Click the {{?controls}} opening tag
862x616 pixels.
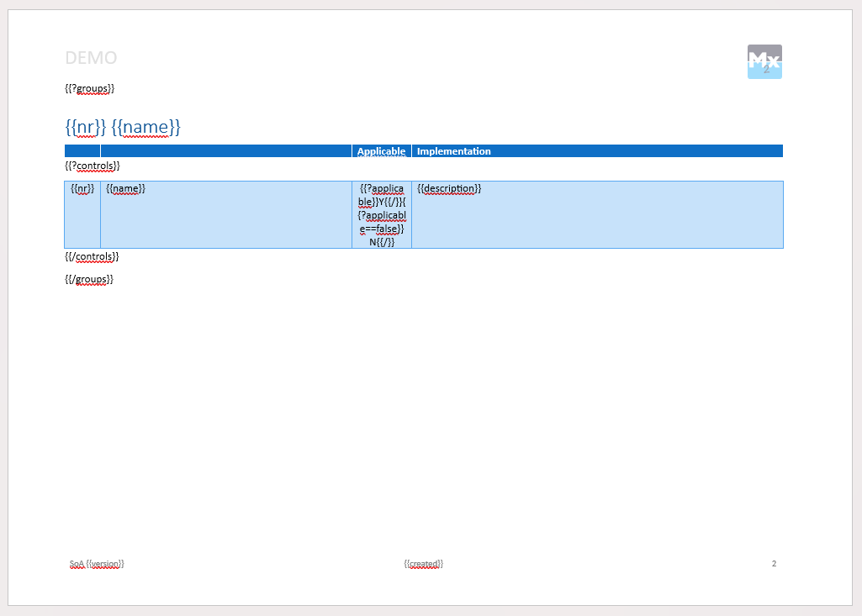[93, 166]
